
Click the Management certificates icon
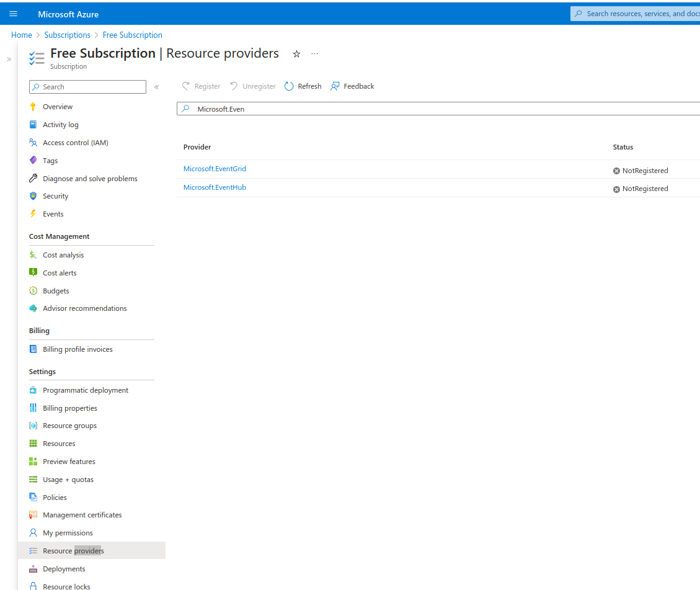[x=33, y=515]
